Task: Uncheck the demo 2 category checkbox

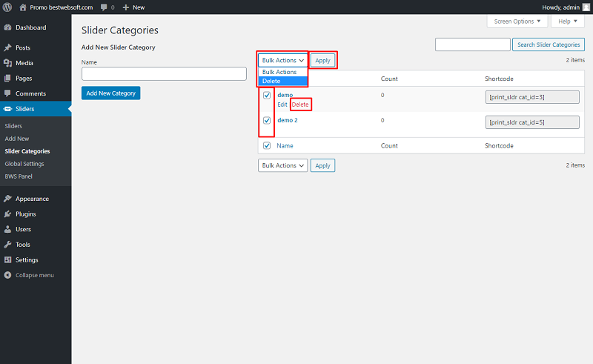Action: [267, 120]
